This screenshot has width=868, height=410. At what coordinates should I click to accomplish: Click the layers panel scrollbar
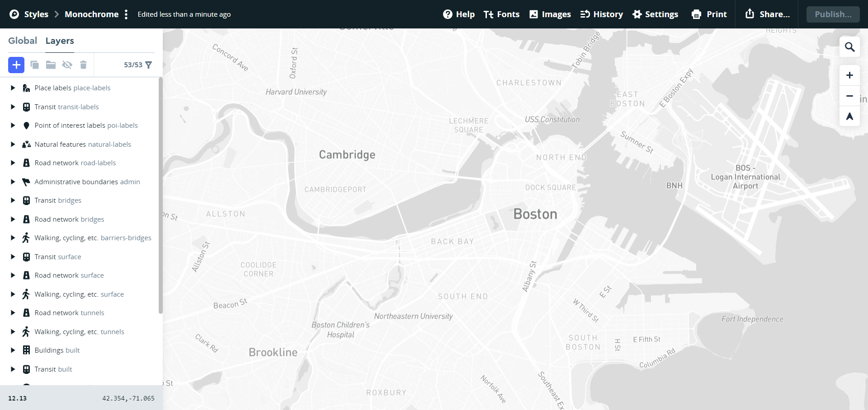point(160,194)
